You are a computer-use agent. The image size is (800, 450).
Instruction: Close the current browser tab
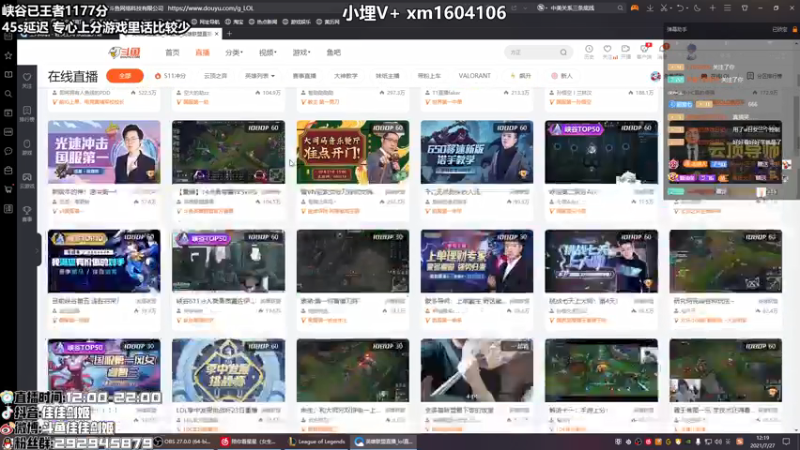click(x=217, y=34)
